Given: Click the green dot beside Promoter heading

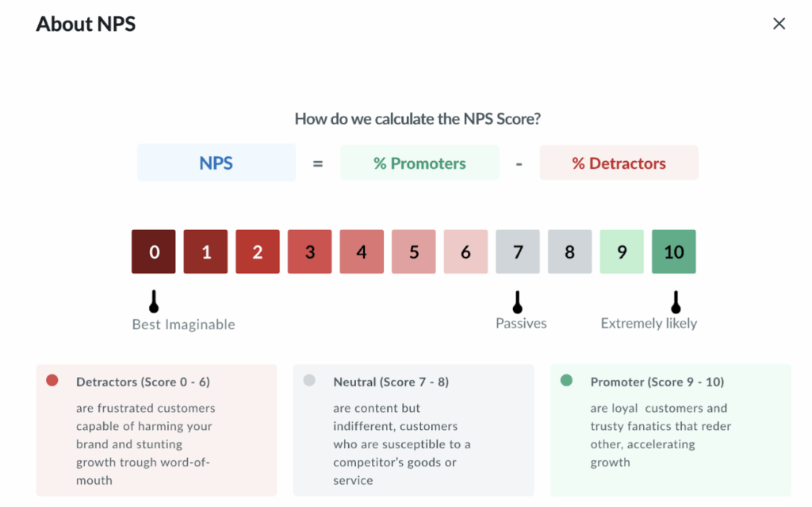Looking at the screenshot, I should tap(567, 381).
